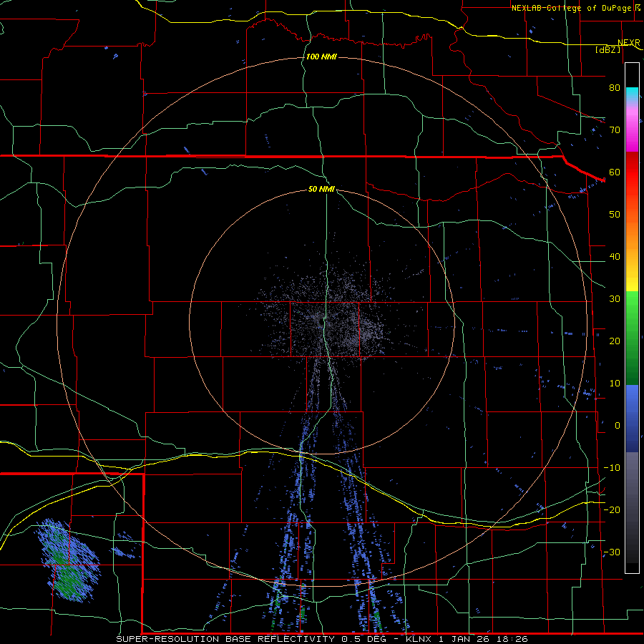The height and width of the screenshot is (644, 644).
Task: Click "SUPER-RESOLUTION BASE REFLECTIVITY" in the caption
Action: [225, 639]
